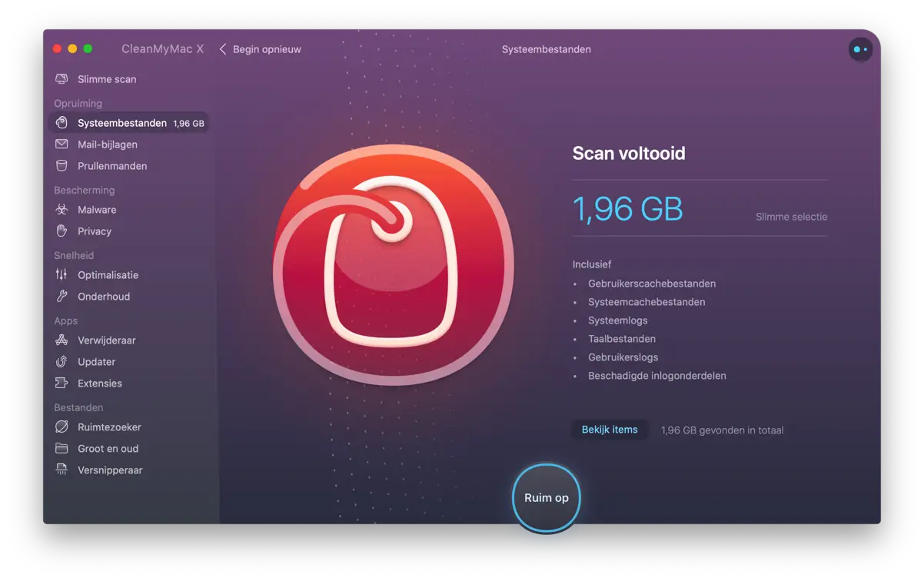Image resolution: width=924 pixels, height=581 pixels.
Task: Click the '1,96 GB gevonden in totaal' text
Action: (x=723, y=430)
